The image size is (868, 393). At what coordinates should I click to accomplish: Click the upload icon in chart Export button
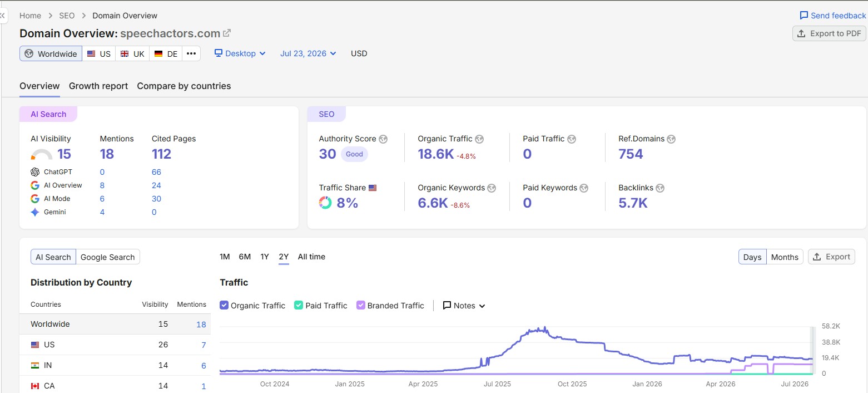tap(817, 257)
